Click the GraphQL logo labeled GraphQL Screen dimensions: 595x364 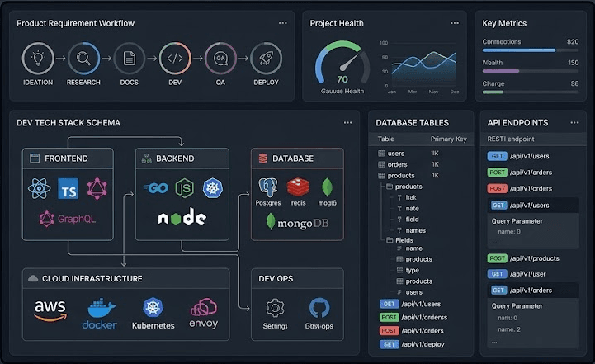[x=67, y=219]
